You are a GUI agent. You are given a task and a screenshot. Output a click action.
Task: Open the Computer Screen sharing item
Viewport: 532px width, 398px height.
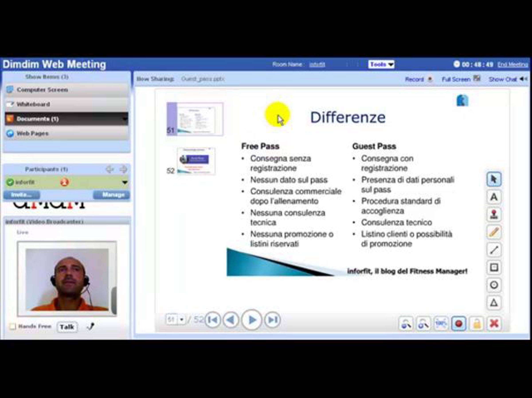[x=42, y=90]
